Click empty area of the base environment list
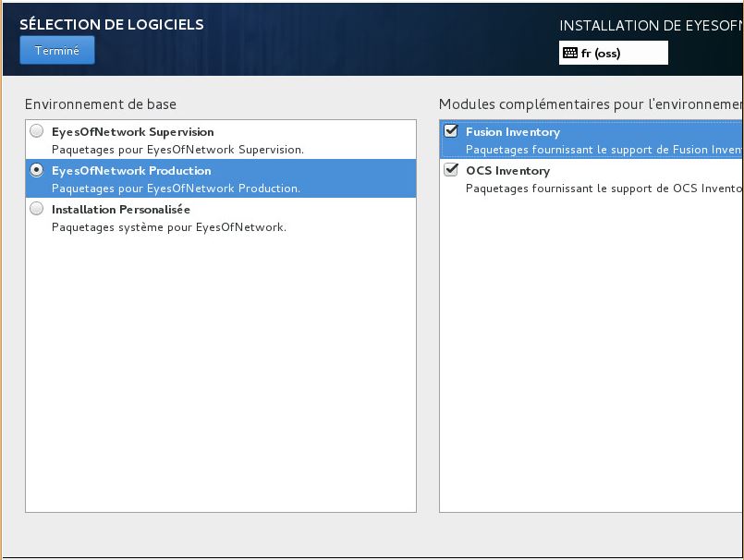The image size is (744, 560). (221, 371)
